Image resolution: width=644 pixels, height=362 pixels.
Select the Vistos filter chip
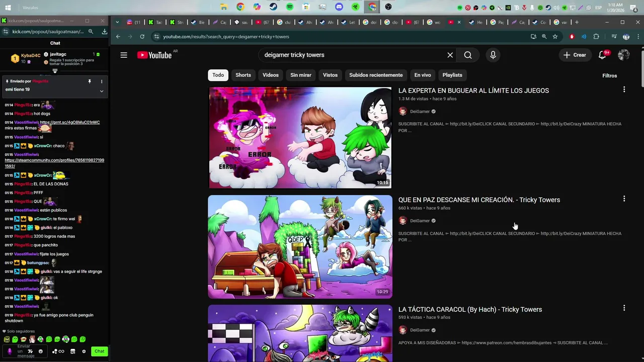coord(330,75)
